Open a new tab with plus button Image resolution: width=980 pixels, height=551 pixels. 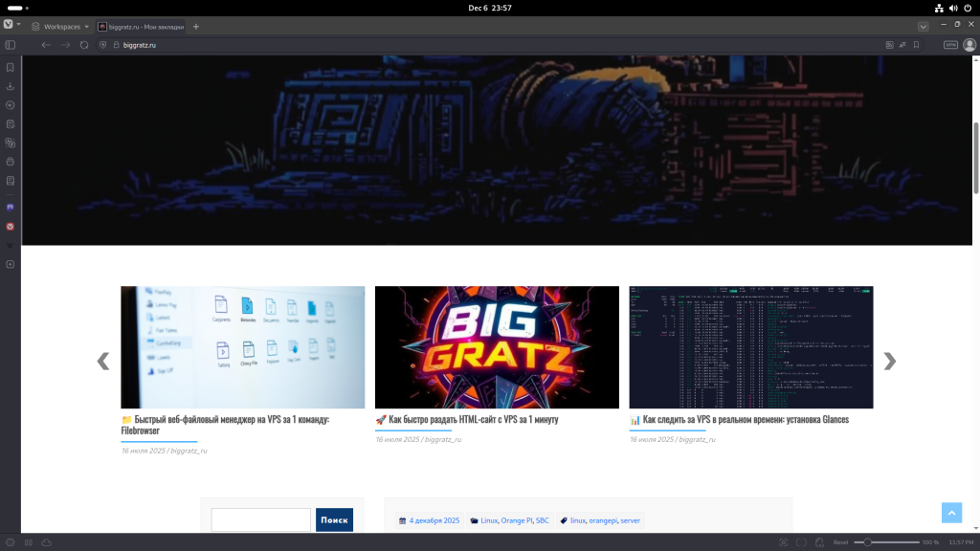point(196,27)
